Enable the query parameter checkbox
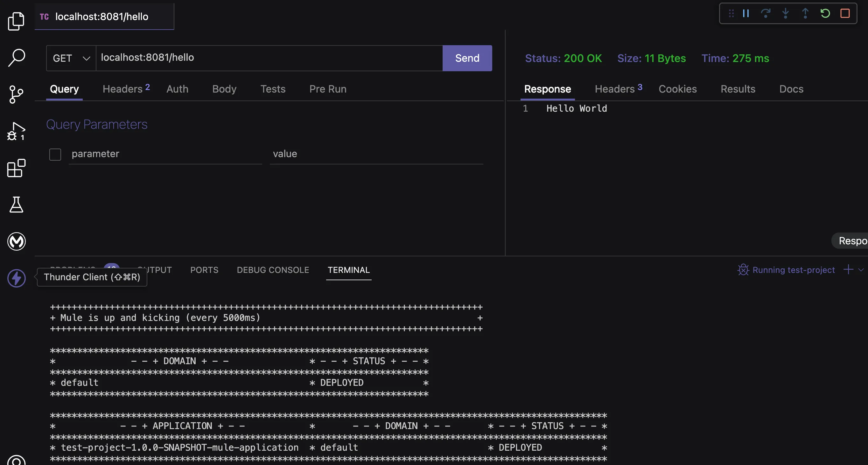This screenshot has height=465, width=868. pyautogui.click(x=55, y=155)
